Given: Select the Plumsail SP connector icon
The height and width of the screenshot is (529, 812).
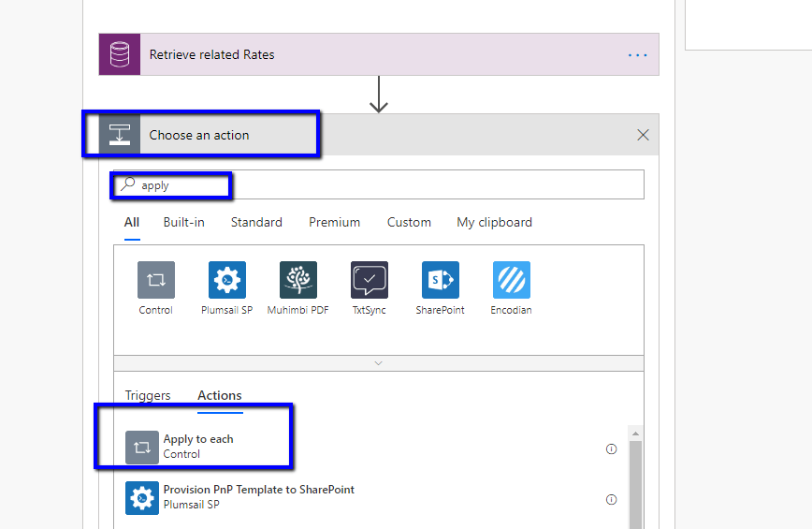Looking at the screenshot, I should 226,280.
